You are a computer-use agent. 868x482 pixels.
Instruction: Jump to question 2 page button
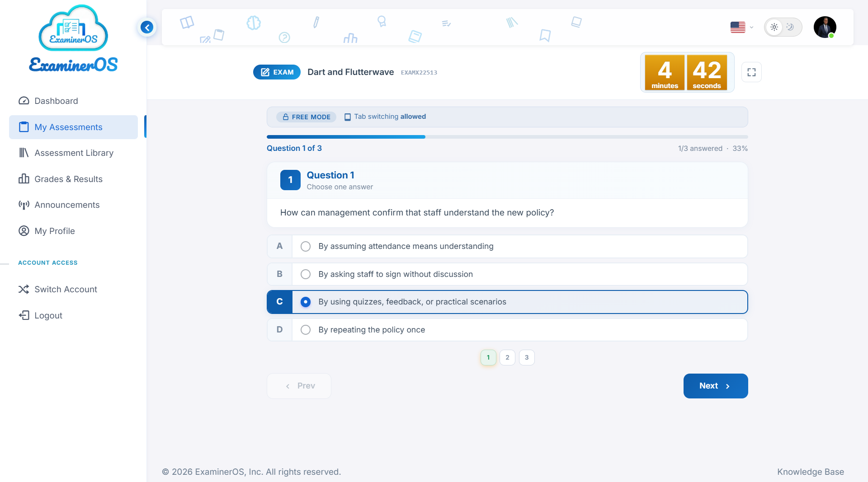point(507,357)
